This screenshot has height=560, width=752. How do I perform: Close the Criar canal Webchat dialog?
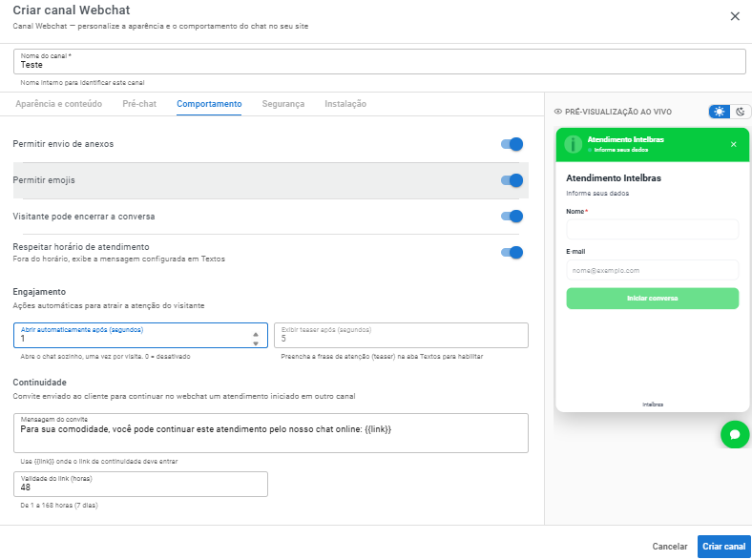(734, 16)
